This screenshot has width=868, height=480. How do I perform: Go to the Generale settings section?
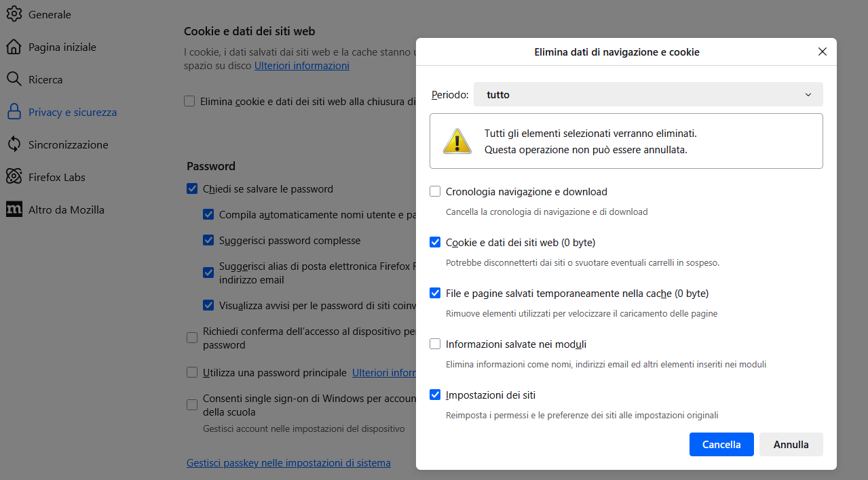tap(50, 15)
